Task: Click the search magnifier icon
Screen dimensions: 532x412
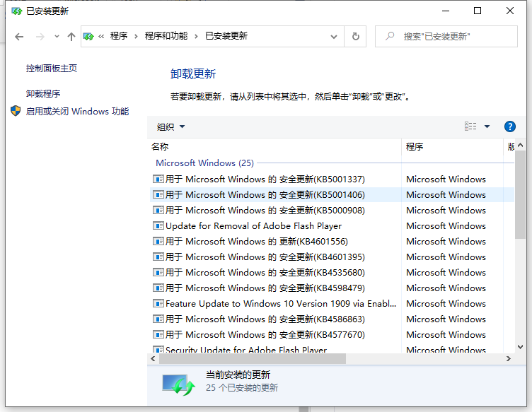Action: tap(390, 36)
